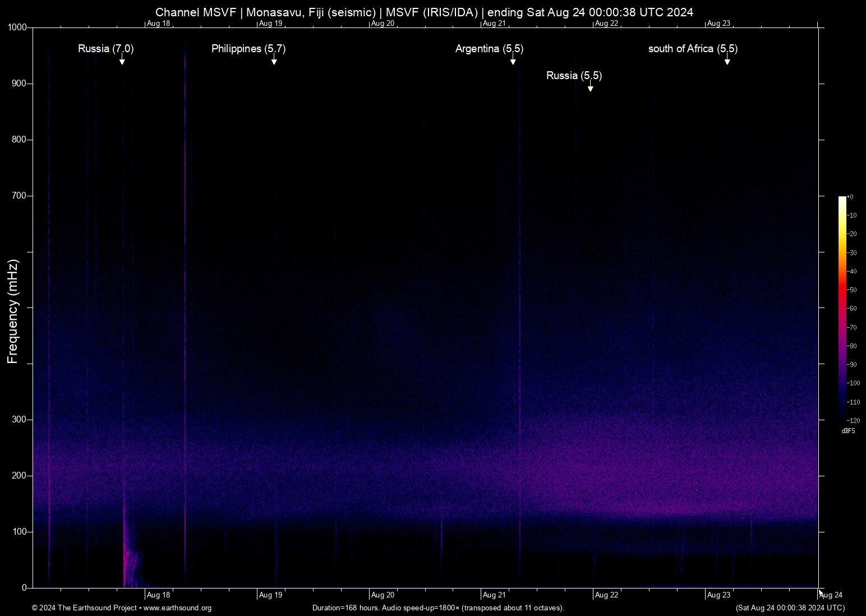
Task: Click the parenthesized Sat Aug 24 timestamp in footer
Action: coord(790,608)
